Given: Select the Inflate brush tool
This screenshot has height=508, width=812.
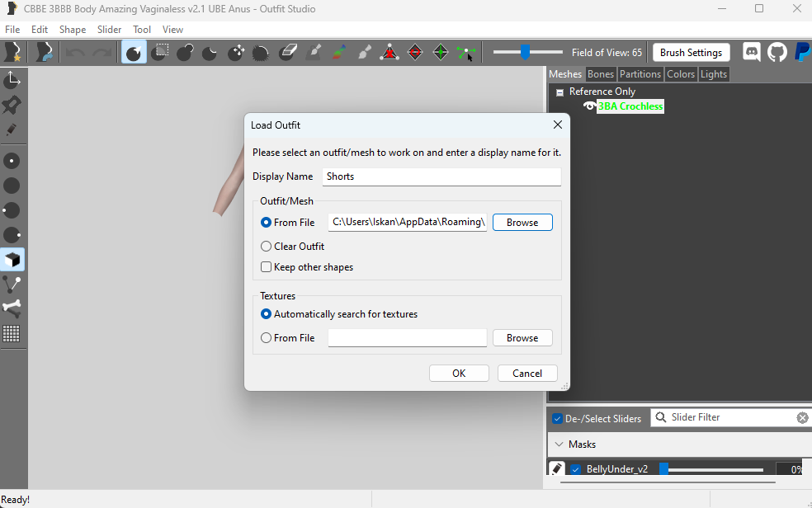Looking at the screenshot, I should [x=185, y=52].
